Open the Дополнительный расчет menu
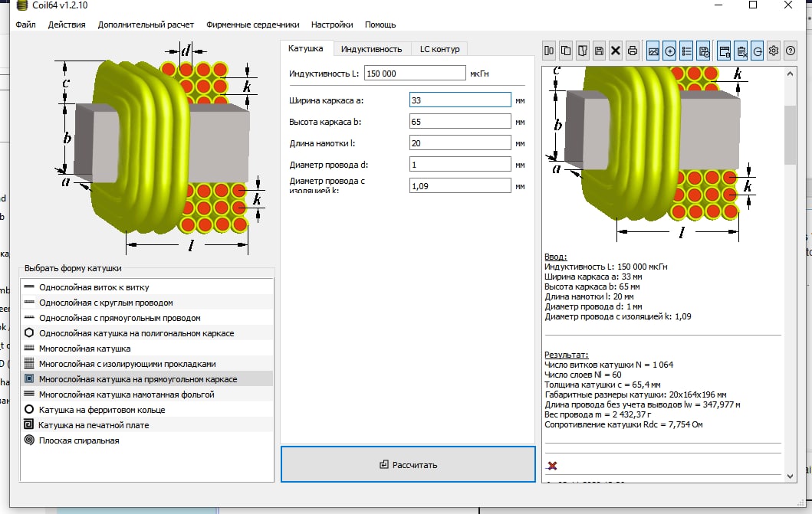This screenshot has width=812, height=514. point(146,25)
